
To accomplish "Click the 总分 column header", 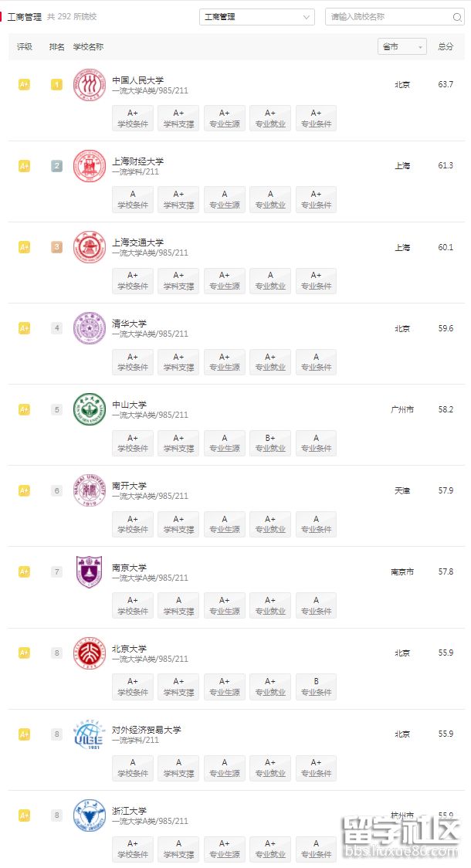I will click(446, 47).
